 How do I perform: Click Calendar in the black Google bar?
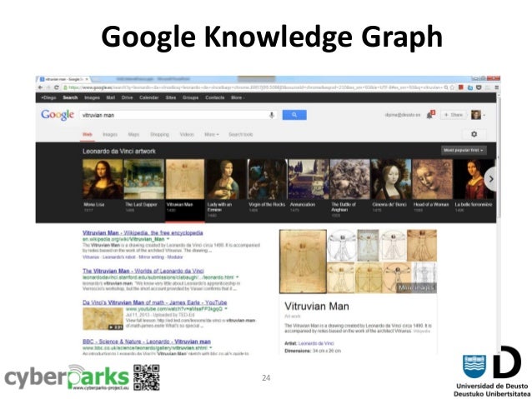pos(149,97)
